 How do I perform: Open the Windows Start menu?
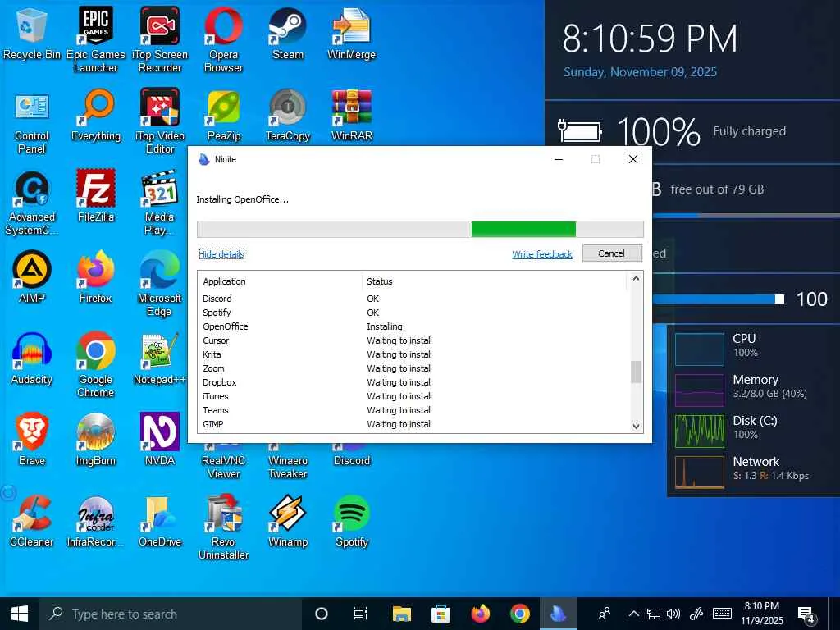tap(20, 614)
